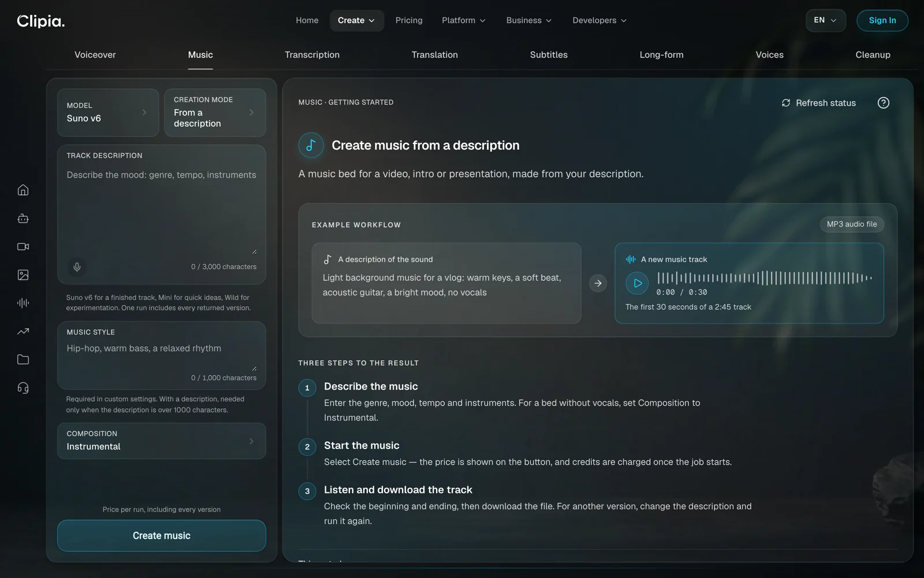Switch to the Voiceover tab

95,55
